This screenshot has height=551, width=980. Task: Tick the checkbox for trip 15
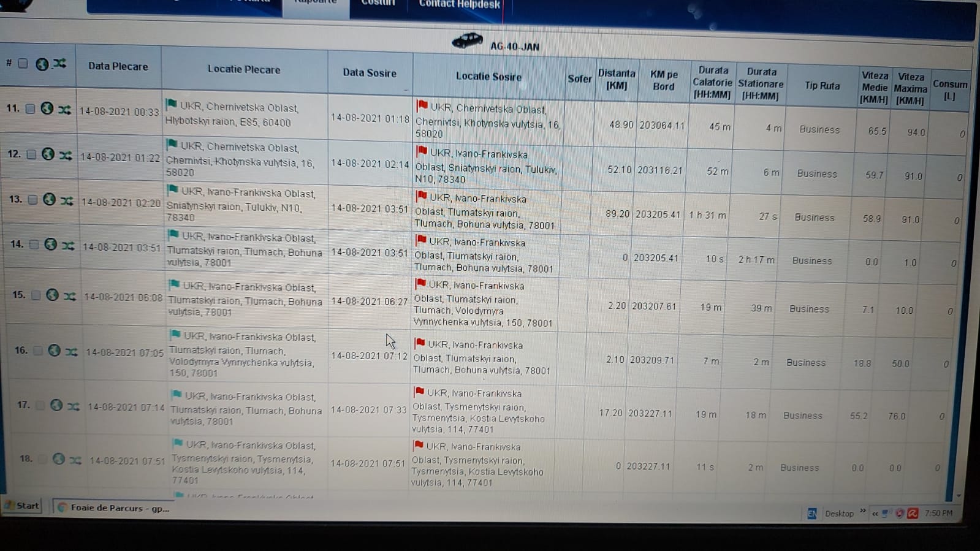[x=36, y=295]
